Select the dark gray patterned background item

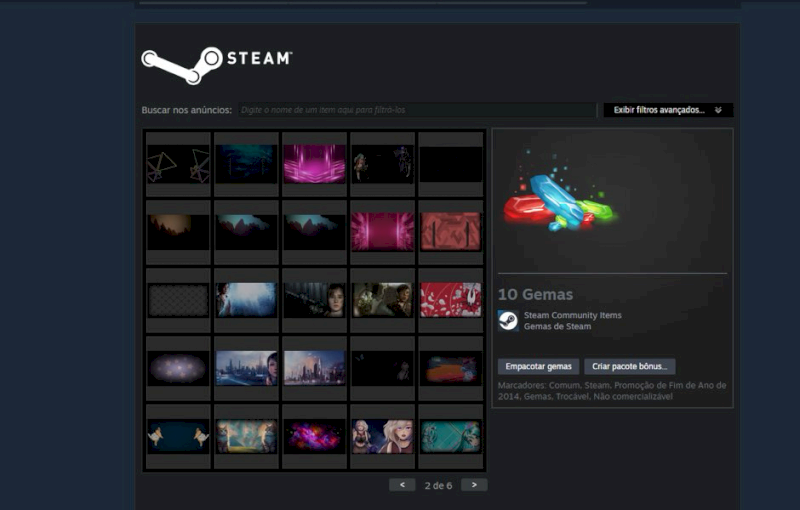coord(178,300)
